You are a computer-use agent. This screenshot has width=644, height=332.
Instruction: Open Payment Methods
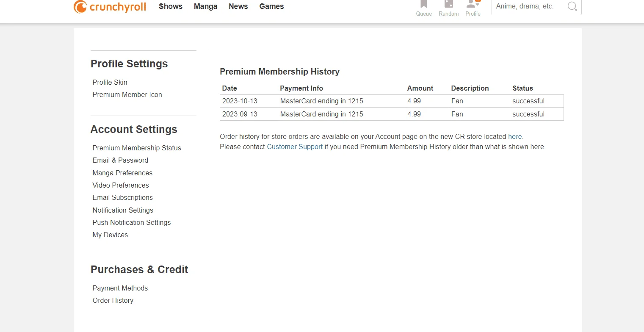point(120,288)
